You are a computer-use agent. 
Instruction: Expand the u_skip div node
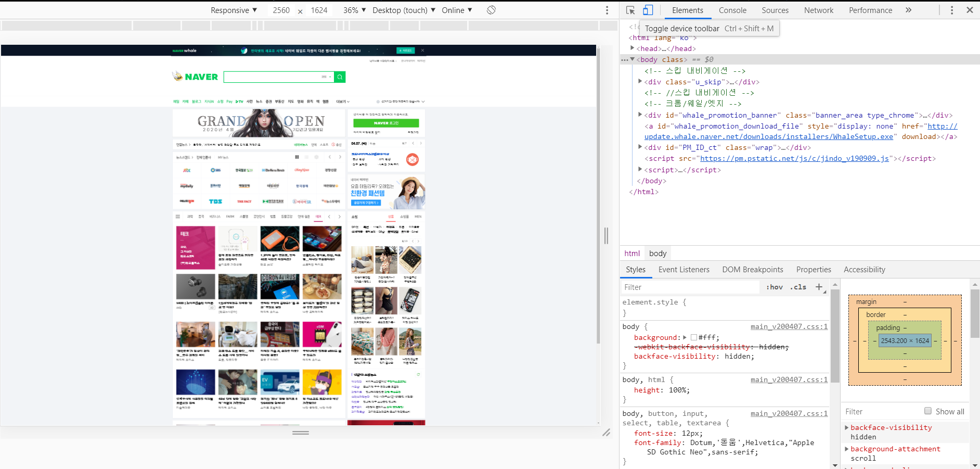[x=640, y=82]
